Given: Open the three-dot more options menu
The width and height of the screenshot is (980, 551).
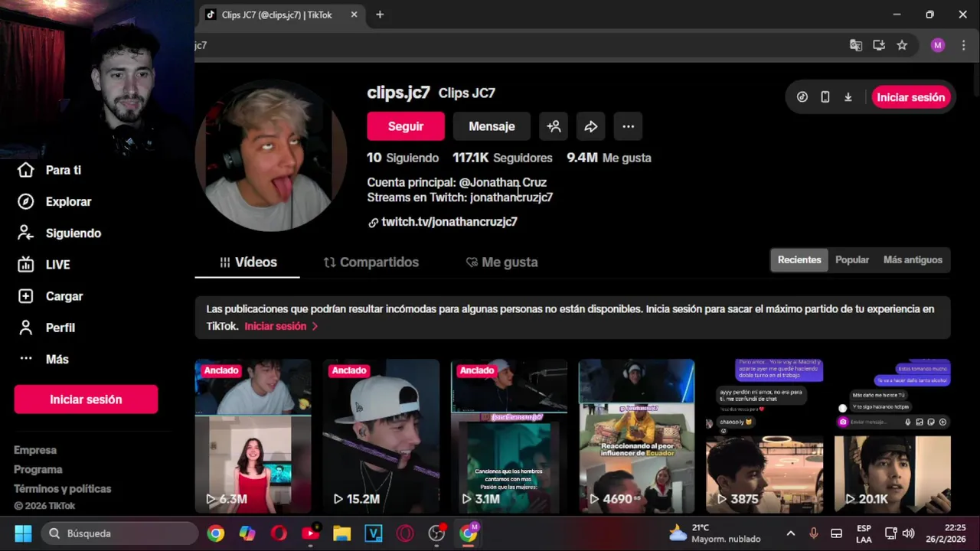Looking at the screenshot, I should 628,126.
